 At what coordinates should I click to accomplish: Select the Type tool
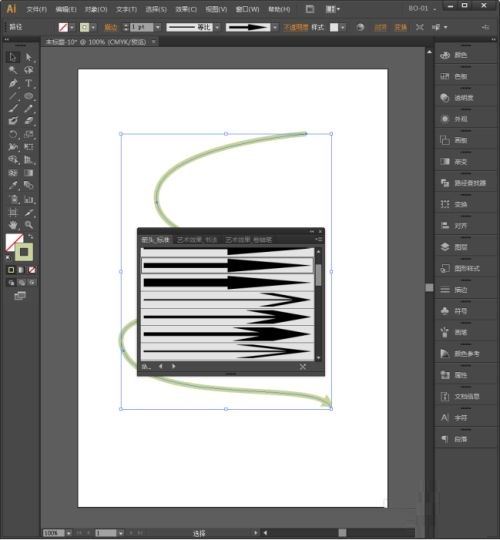pyautogui.click(x=29, y=83)
